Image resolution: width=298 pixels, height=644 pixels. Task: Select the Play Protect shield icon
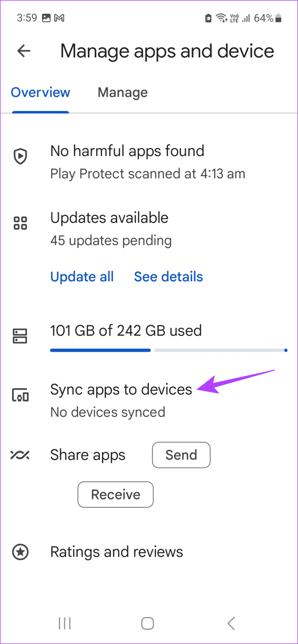coord(20,156)
